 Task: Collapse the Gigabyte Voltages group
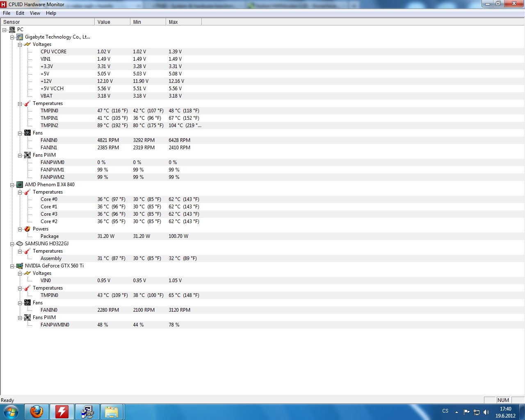pos(20,45)
